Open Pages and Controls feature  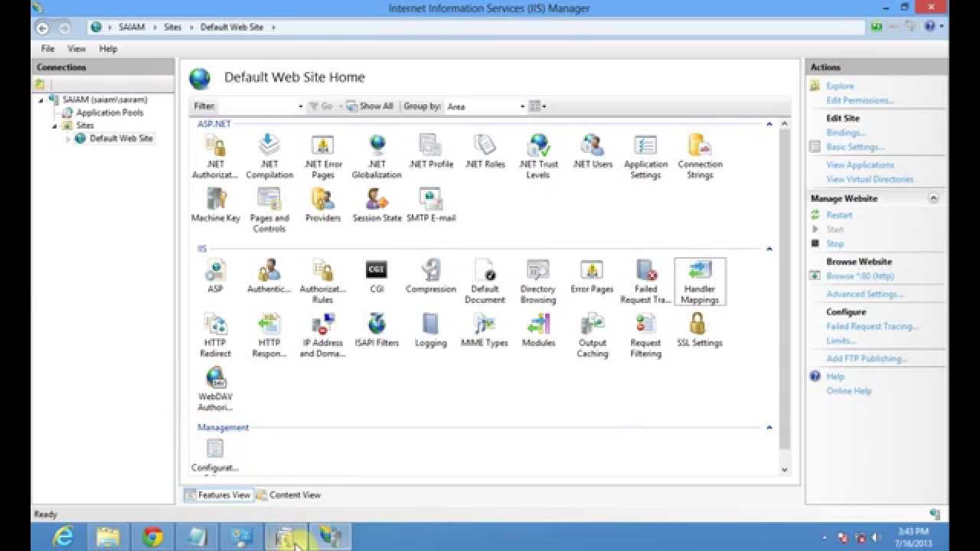pos(269,210)
